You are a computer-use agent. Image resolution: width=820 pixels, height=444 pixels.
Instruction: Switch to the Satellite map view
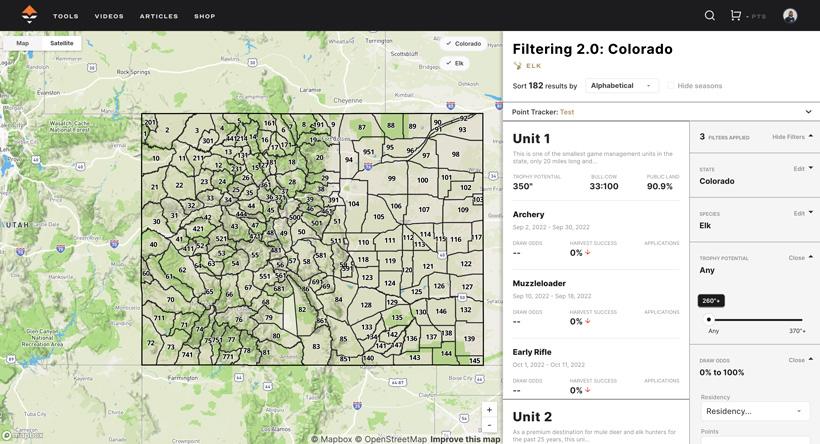click(x=62, y=43)
